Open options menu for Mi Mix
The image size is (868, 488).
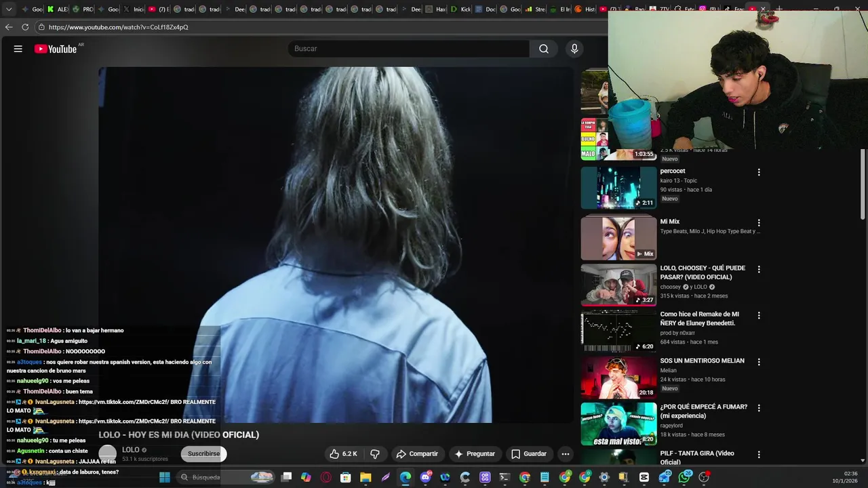coord(759,223)
